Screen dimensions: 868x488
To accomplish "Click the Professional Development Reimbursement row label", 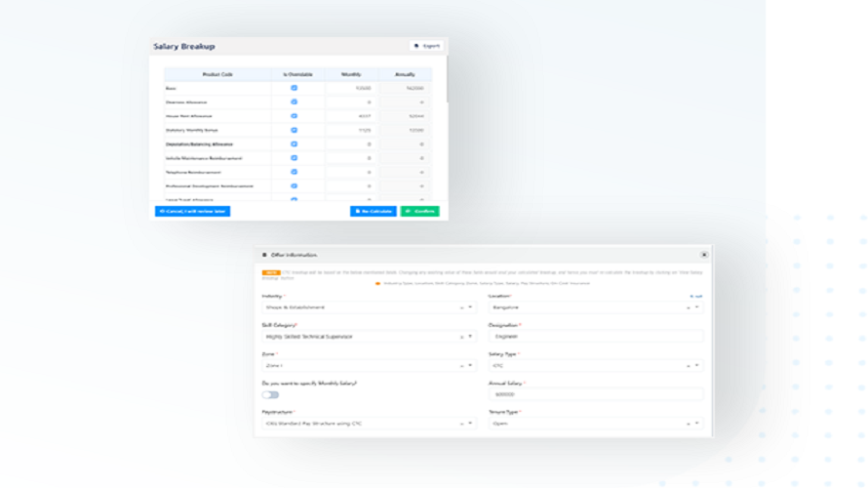I will [210, 186].
